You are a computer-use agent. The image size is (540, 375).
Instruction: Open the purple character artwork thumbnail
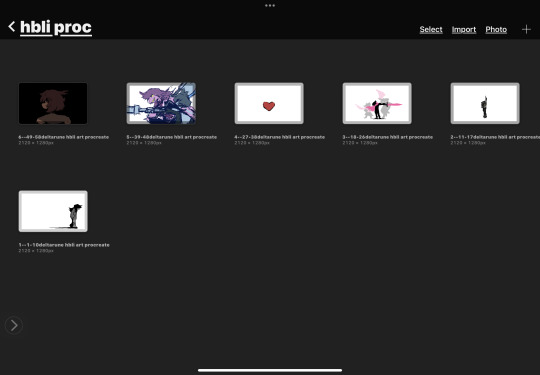161,103
